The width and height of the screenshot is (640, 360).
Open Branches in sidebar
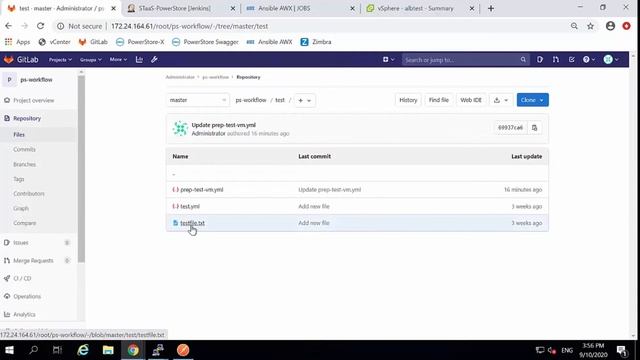tap(24, 164)
